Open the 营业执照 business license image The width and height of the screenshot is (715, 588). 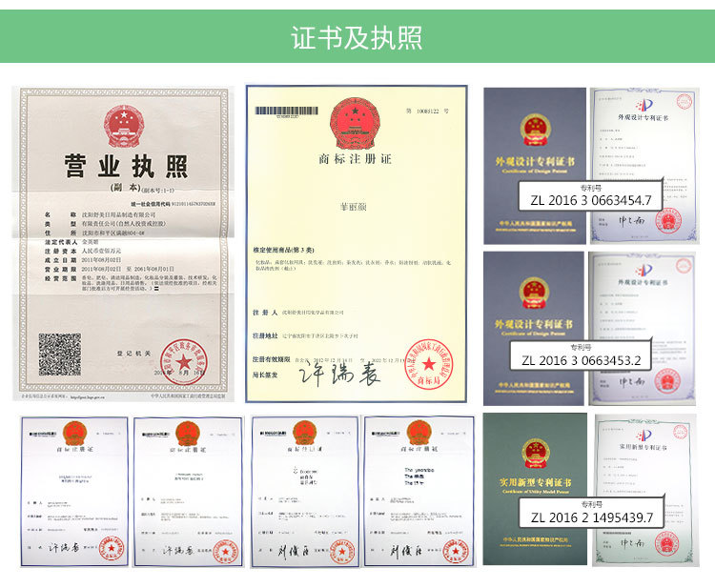(x=123, y=244)
